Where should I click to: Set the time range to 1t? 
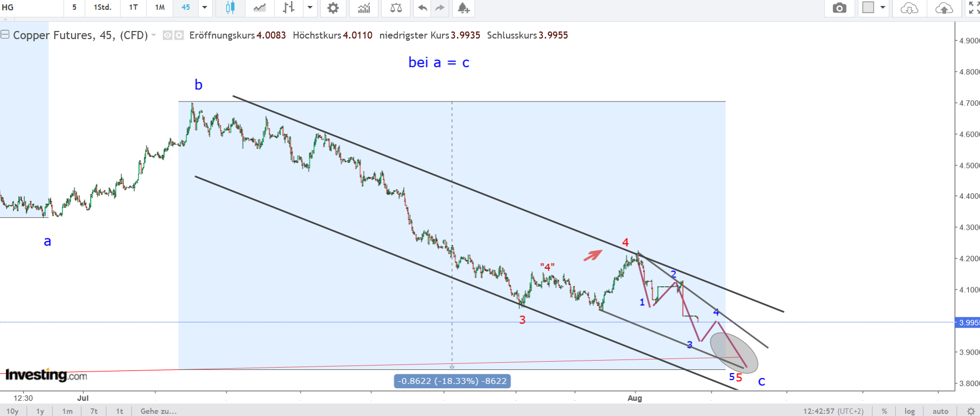pos(119,411)
